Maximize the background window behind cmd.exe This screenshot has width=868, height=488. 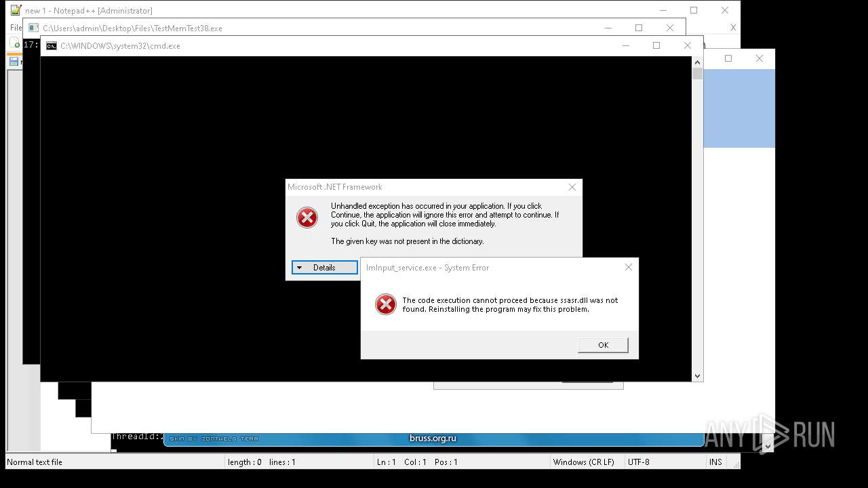click(x=728, y=58)
